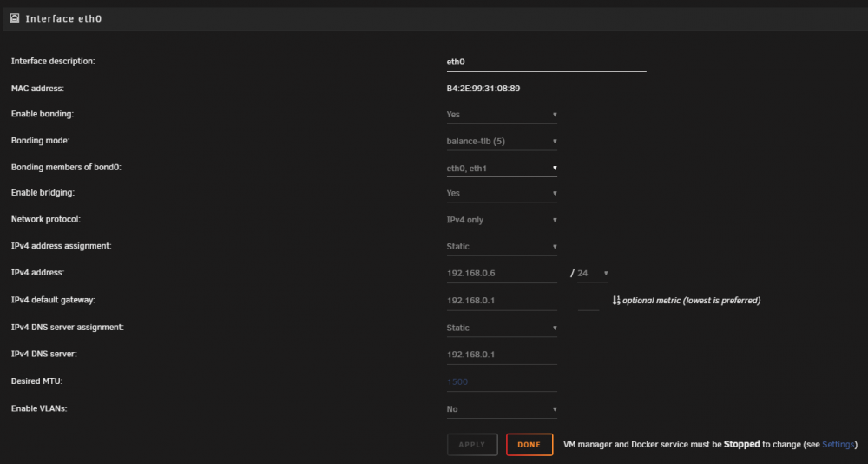The image size is (868, 464).
Task: Click the 'IPv4 default gateway:' label
Action: (54, 300)
